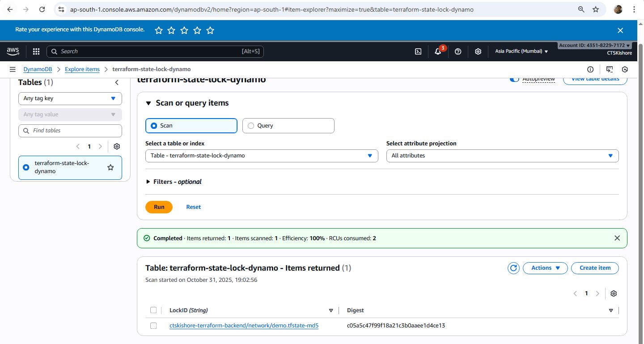Collapse the Tables side panel

click(117, 82)
